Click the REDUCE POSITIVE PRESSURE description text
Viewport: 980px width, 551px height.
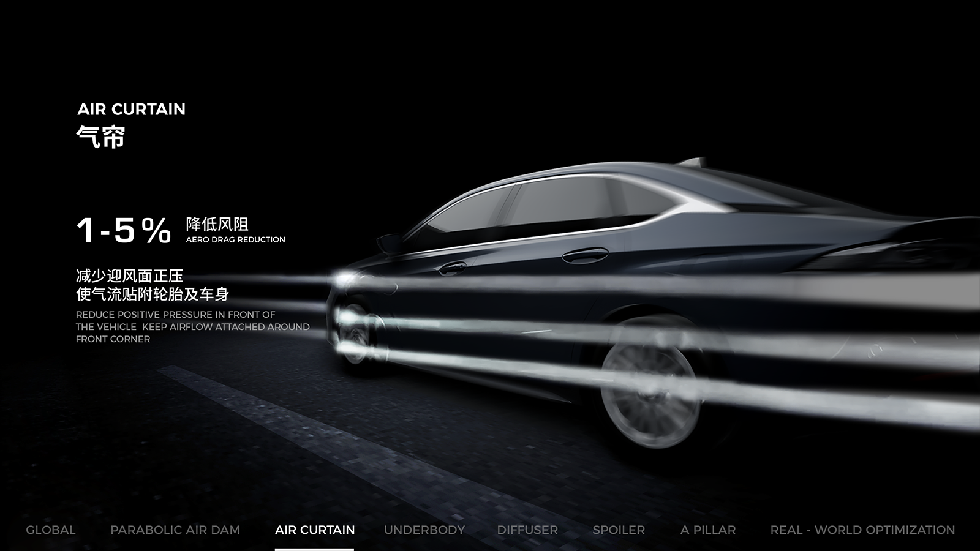click(x=192, y=327)
